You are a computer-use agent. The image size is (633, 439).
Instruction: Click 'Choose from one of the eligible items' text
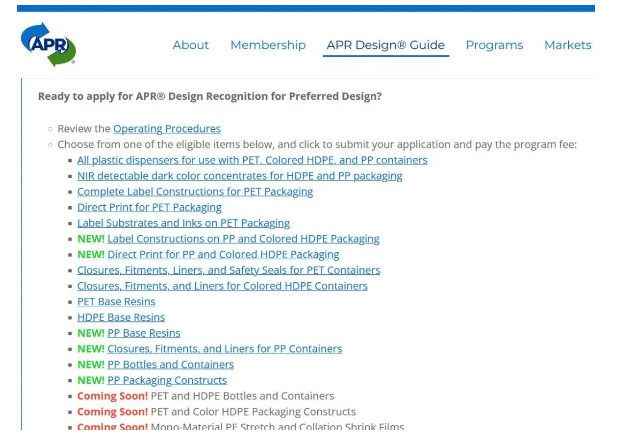317,144
